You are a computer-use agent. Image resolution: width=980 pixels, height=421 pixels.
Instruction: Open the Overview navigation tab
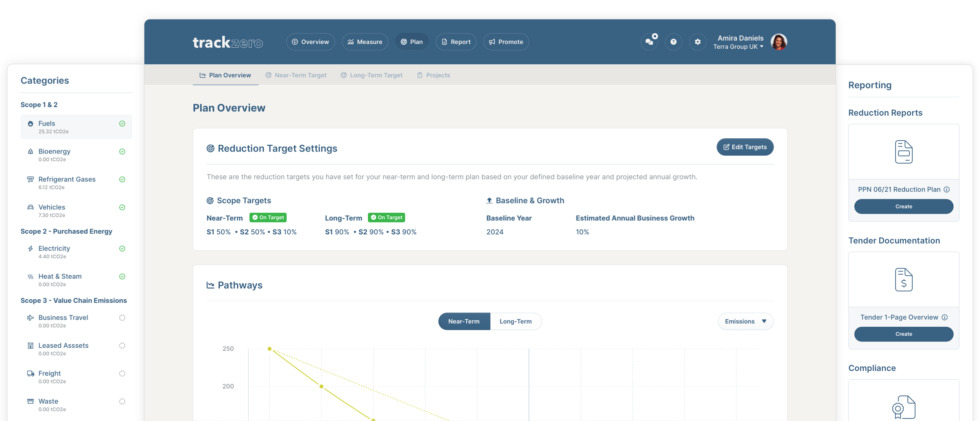[310, 42]
